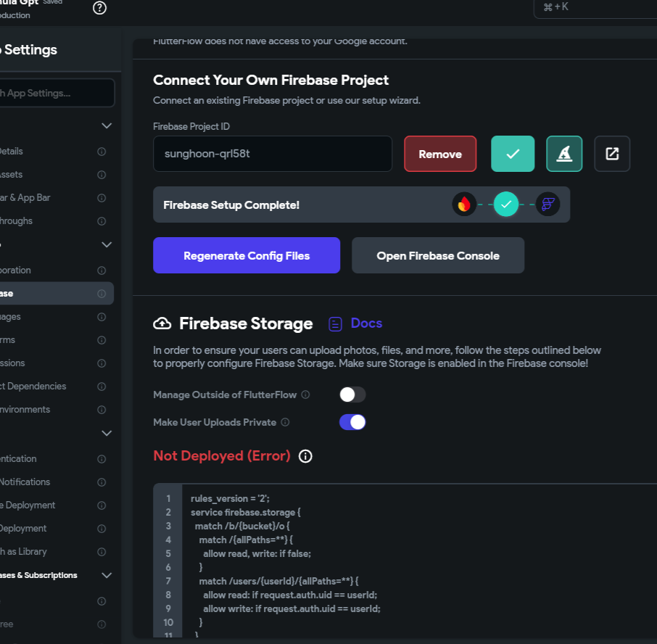Click the rules_version line in rules editor
Image resolution: width=657 pixels, height=644 pixels.
click(x=230, y=499)
